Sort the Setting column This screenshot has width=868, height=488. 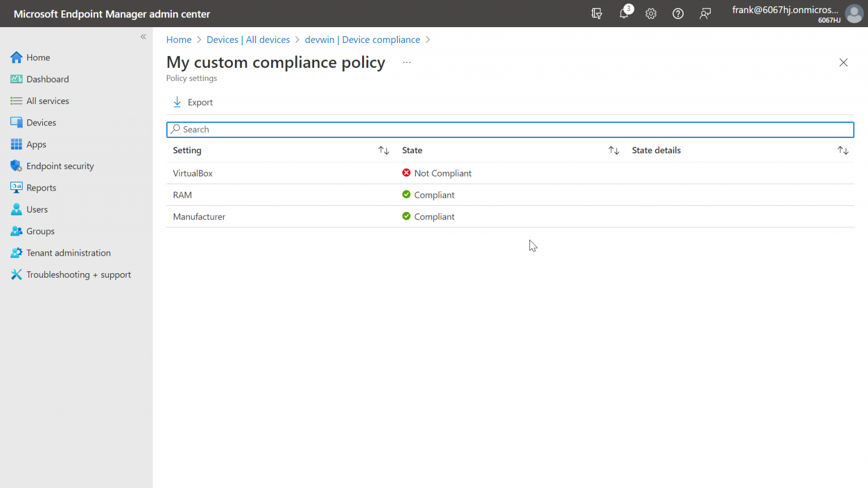click(x=384, y=150)
